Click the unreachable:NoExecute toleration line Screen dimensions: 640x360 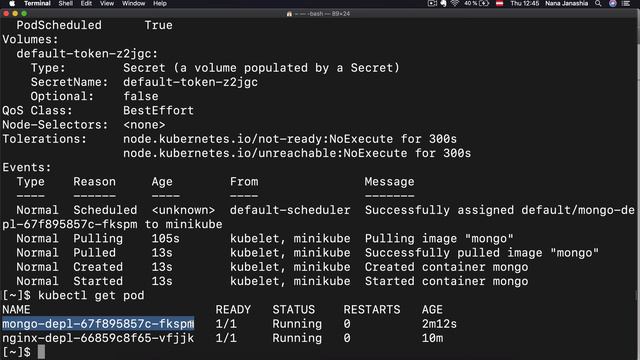297,153
